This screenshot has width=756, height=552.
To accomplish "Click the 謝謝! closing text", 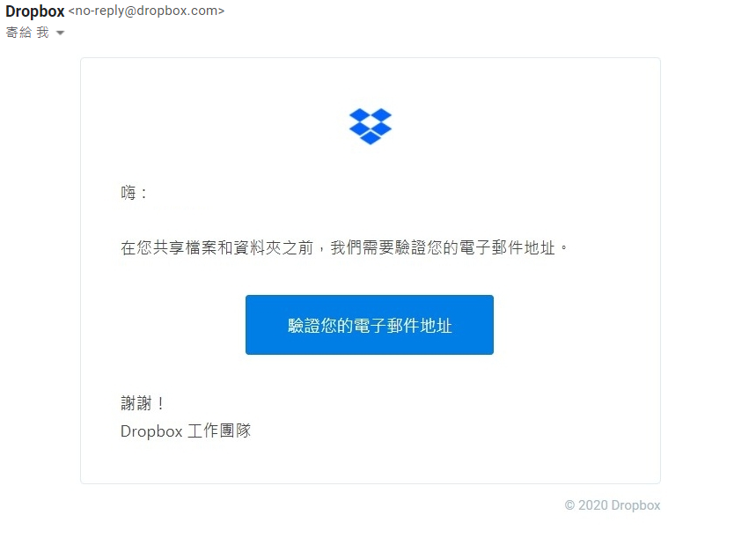I will point(143,403).
